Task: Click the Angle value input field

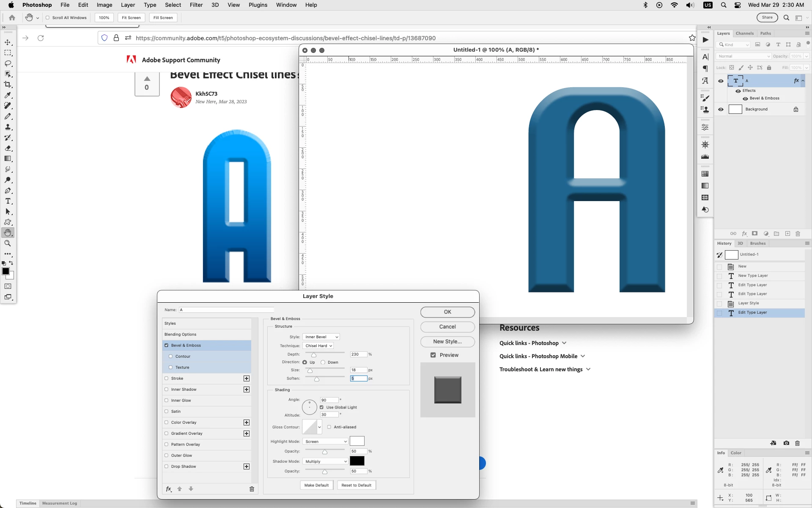Action: pos(329,400)
